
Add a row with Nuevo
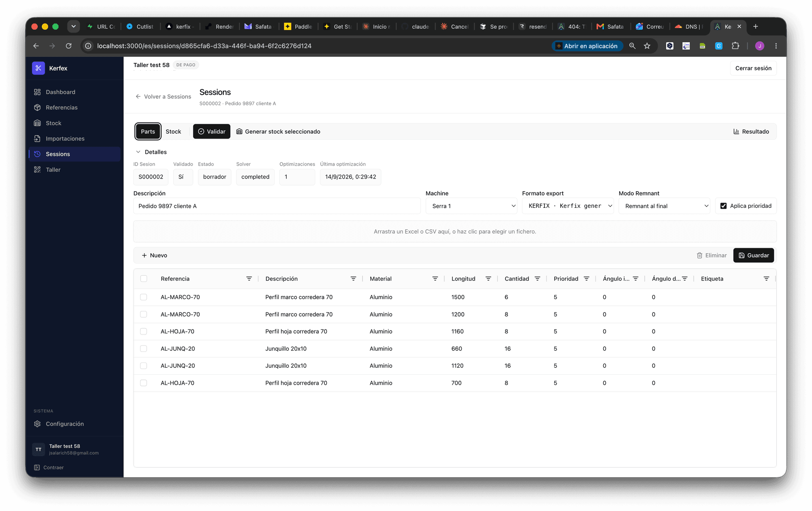click(154, 255)
